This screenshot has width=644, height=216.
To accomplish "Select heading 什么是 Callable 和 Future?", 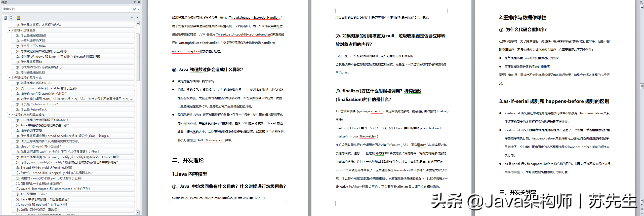I will tap(73, 104).
